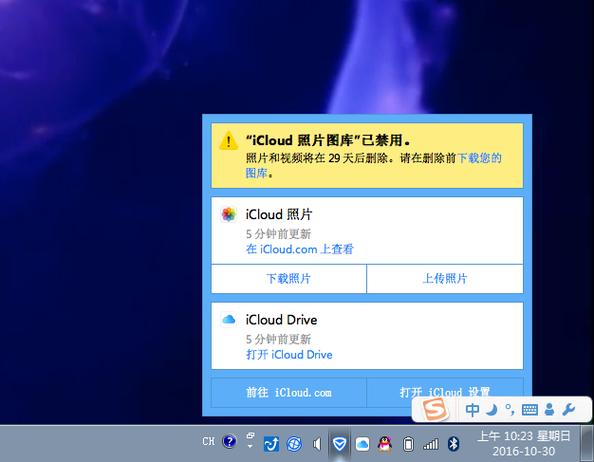Click the Bluetooth tray icon
The height and width of the screenshot is (462, 594).
453,443
